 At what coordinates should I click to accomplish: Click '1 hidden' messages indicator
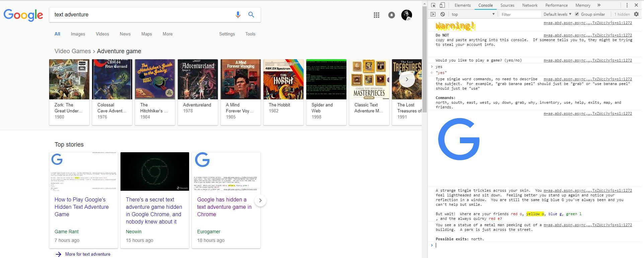(622, 14)
